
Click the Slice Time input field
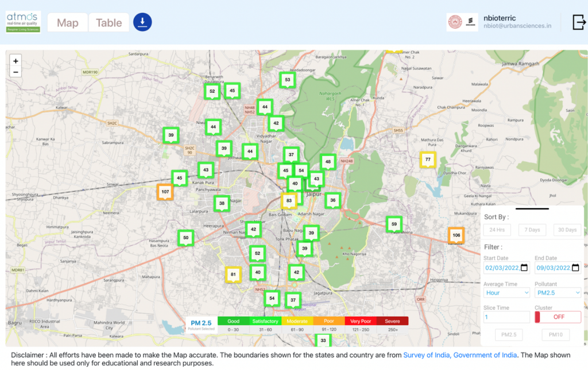tap(506, 317)
